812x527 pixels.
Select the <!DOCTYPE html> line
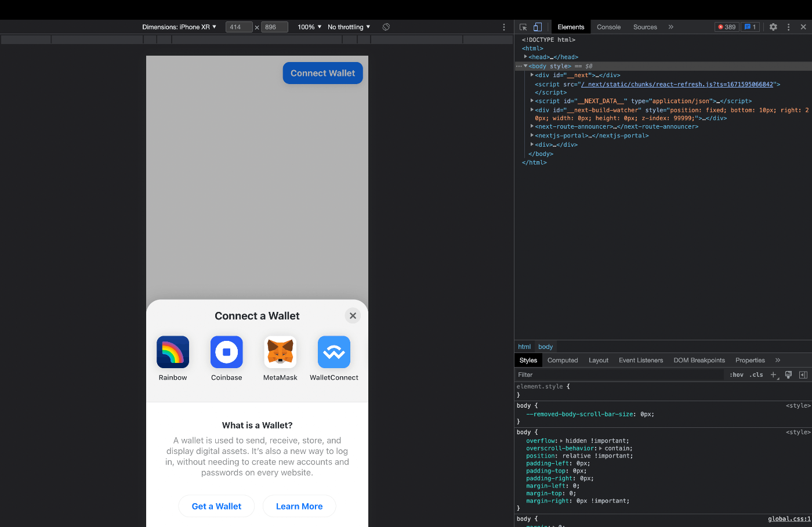[548, 40]
